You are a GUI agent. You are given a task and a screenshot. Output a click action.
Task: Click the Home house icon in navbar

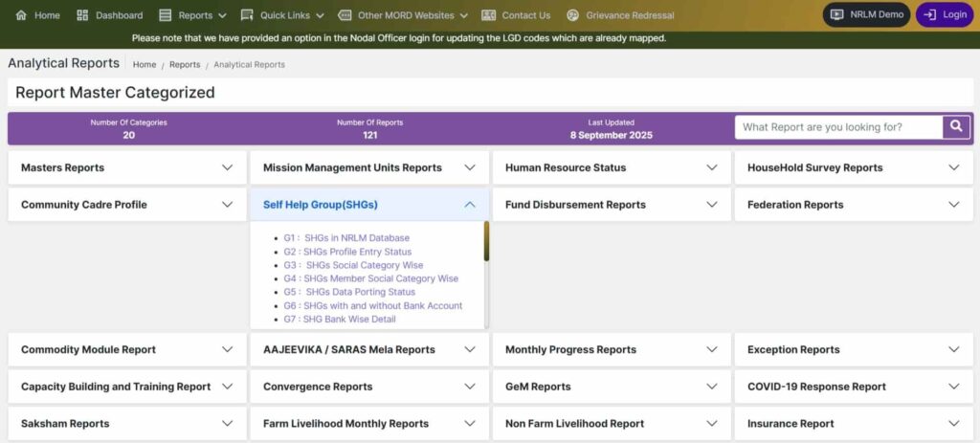pos(21,15)
